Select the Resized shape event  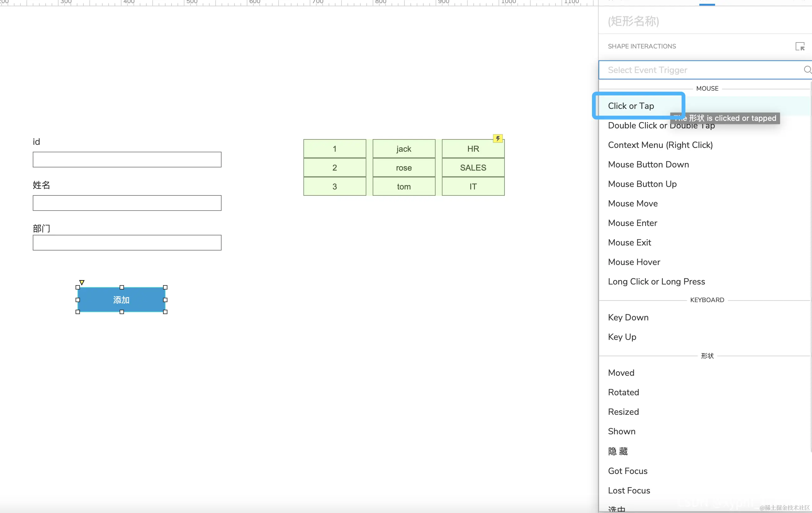pos(623,412)
